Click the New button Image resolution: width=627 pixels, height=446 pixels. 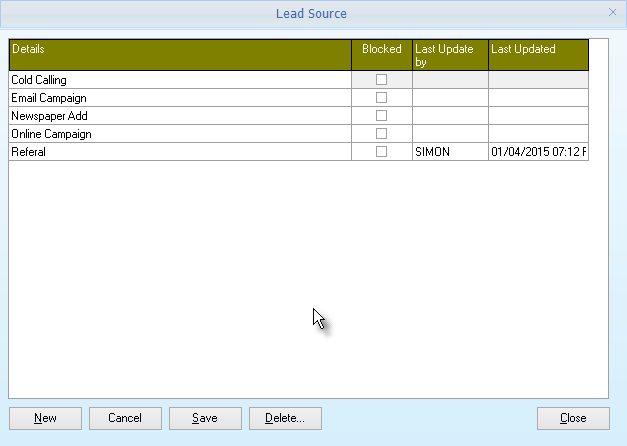tap(45, 418)
